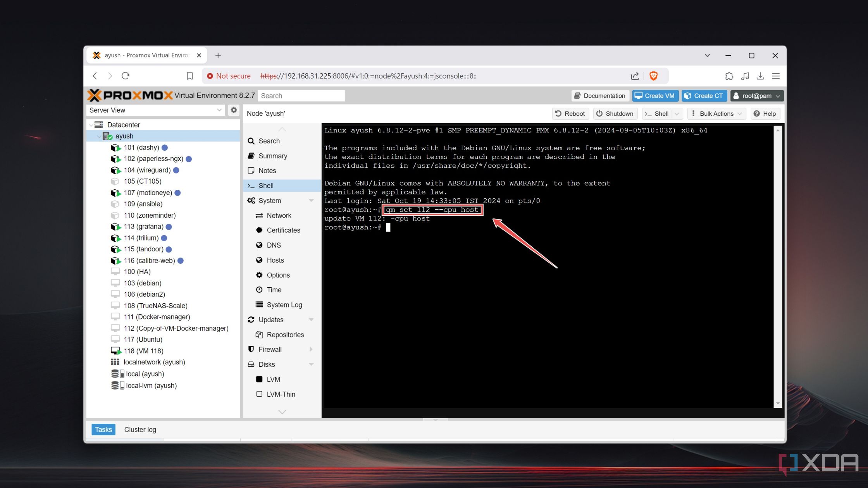868x488 pixels.
Task: Click the Create VM button
Action: click(x=654, y=95)
